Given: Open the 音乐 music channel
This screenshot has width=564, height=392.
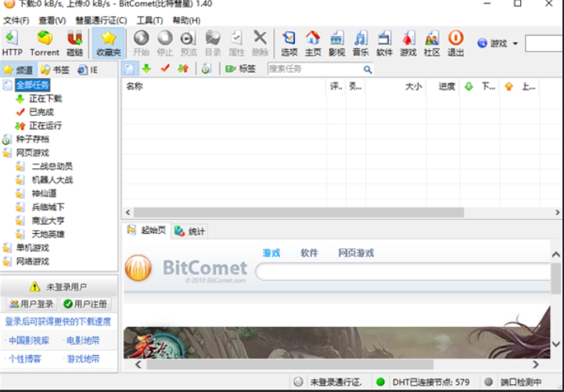Looking at the screenshot, I should tap(361, 43).
